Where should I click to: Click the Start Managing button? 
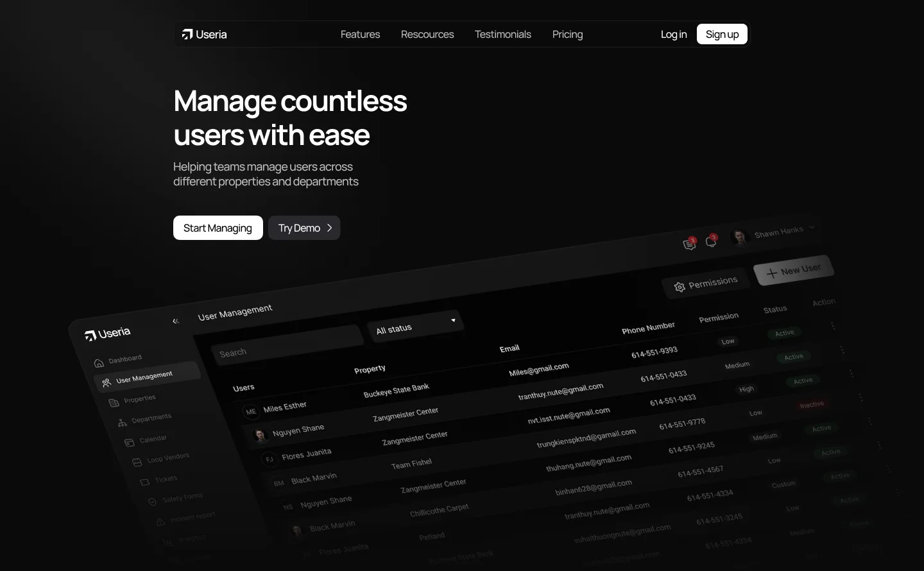pos(218,228)
